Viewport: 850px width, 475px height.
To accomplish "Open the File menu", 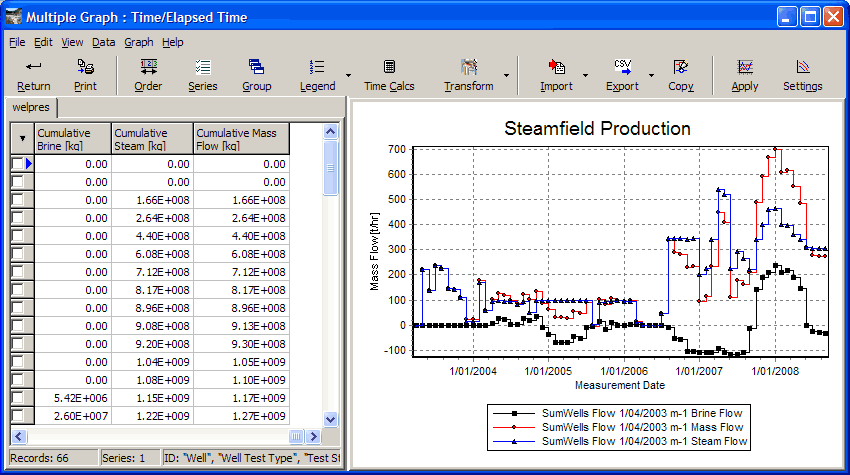I will [x=17, y=42].
